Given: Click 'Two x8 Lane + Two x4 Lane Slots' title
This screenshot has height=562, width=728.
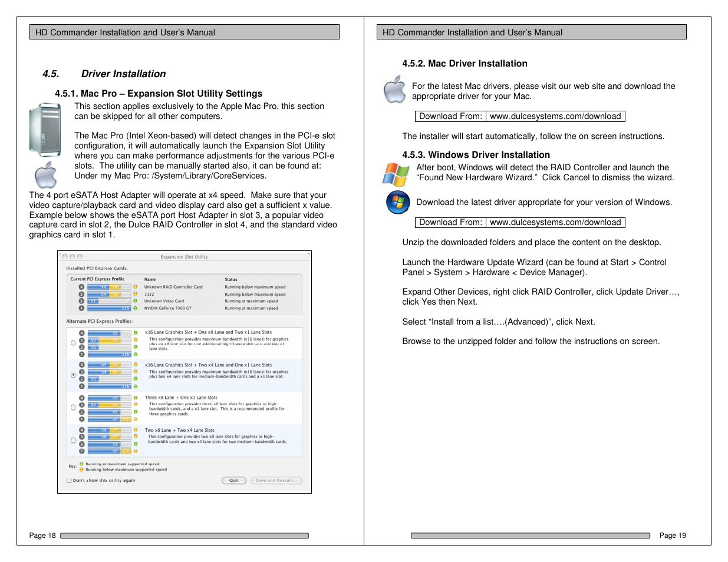Looking at the screenshot, I should coord(180,430).
